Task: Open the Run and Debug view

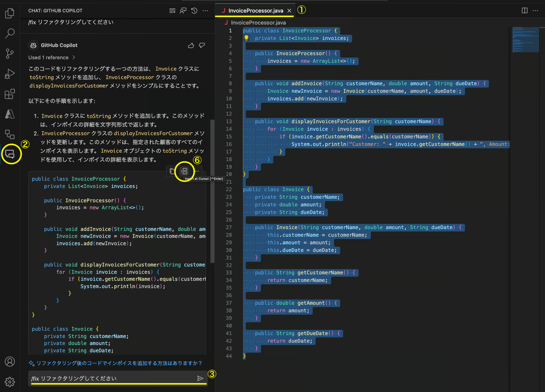Action: (10, 74)
